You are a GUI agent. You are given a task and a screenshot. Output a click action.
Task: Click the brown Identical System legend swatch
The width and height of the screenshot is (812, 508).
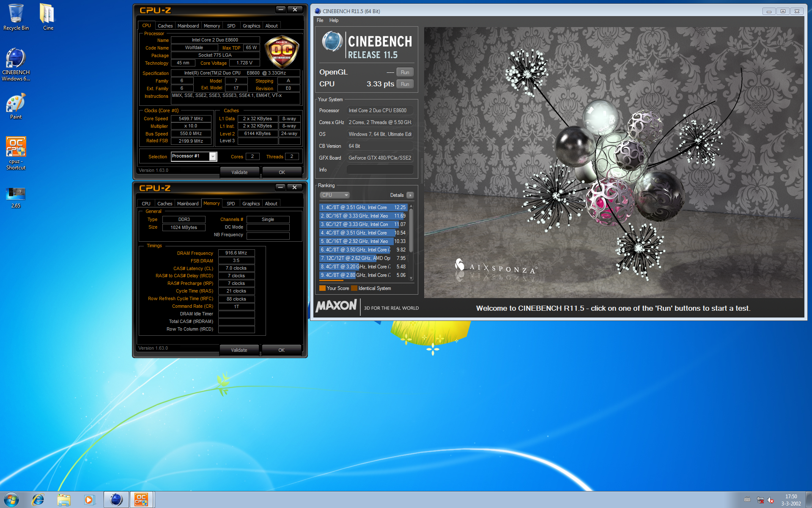354,288
